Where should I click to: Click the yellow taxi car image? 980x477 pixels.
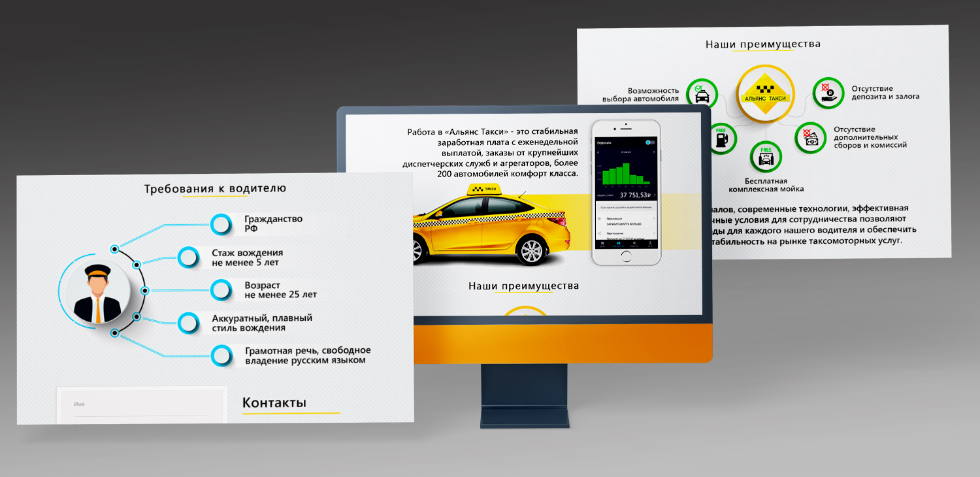[x=491, y=229]
